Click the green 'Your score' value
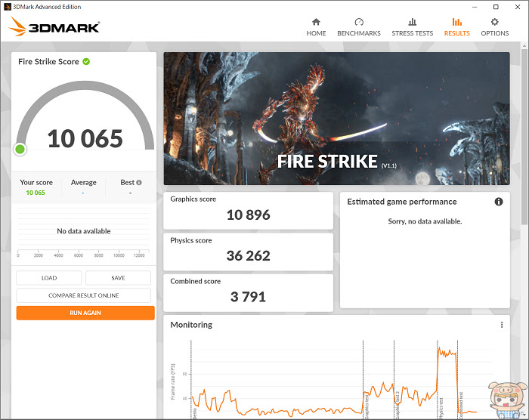 click(36, 193)
